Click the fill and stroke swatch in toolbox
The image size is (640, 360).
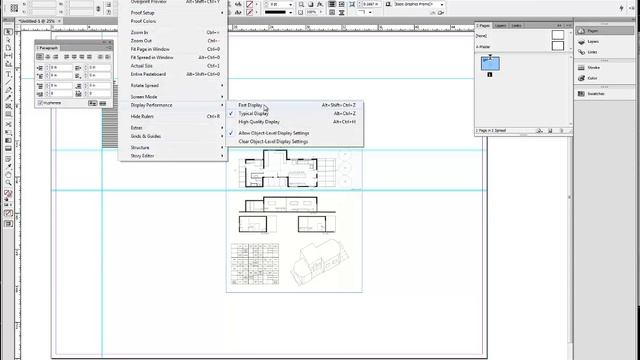8,194
